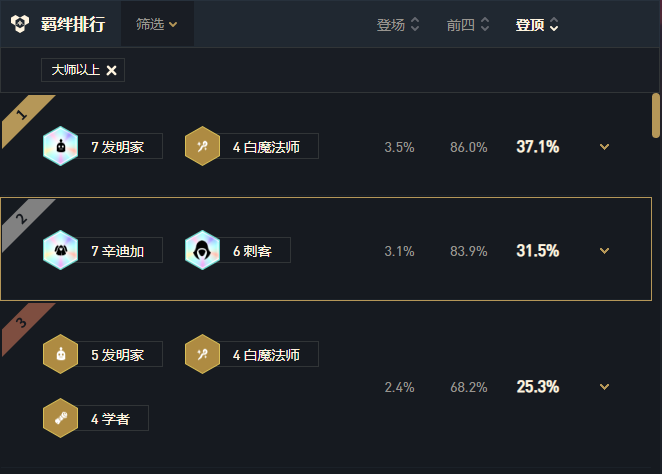662x474 pixels.
Task: Click the 羁绊排行 logo icon
Action: [20, 24]
